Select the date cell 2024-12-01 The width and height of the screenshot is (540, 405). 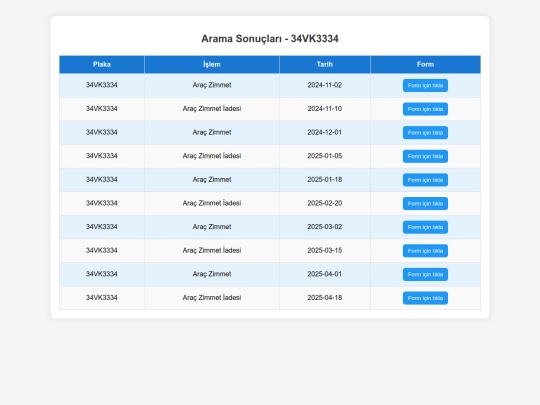coord(325,132)
